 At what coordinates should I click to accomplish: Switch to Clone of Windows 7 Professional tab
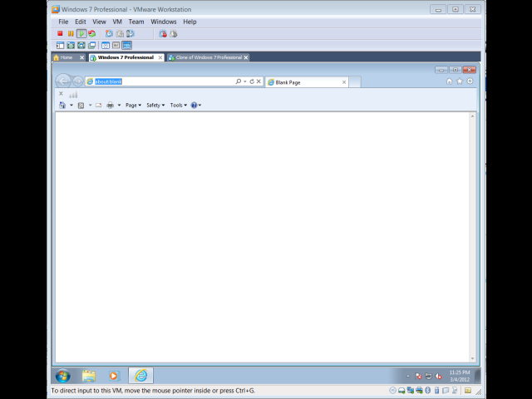pyautogui.click(x=208, y=57)
